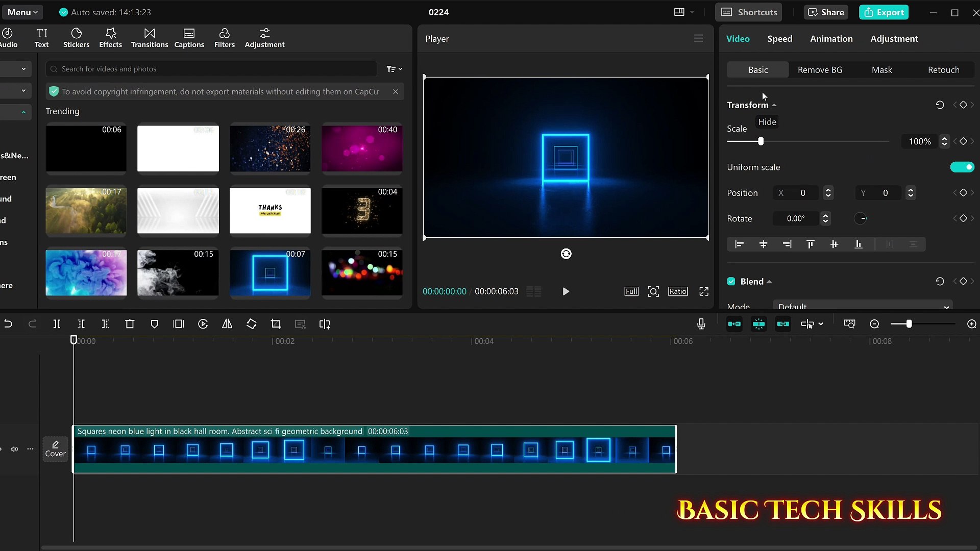
Task: Open the Transitions panel
Action: pyautogui.click(x=149, y=38)
